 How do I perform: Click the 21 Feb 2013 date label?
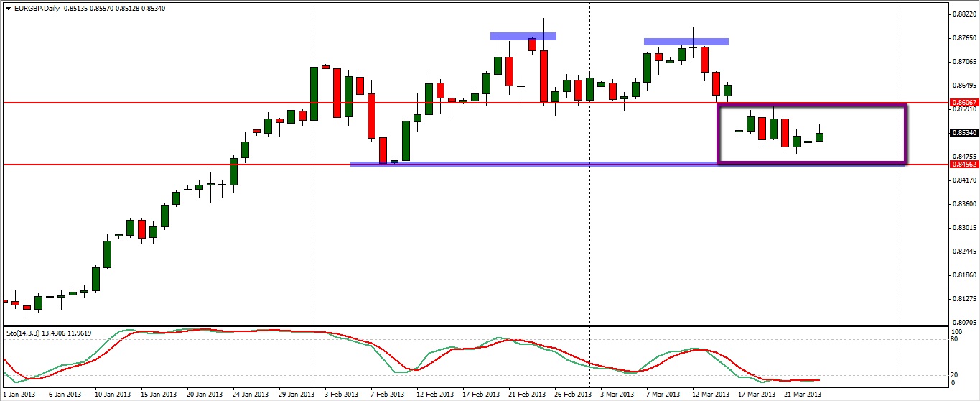(x=527, y=395)
